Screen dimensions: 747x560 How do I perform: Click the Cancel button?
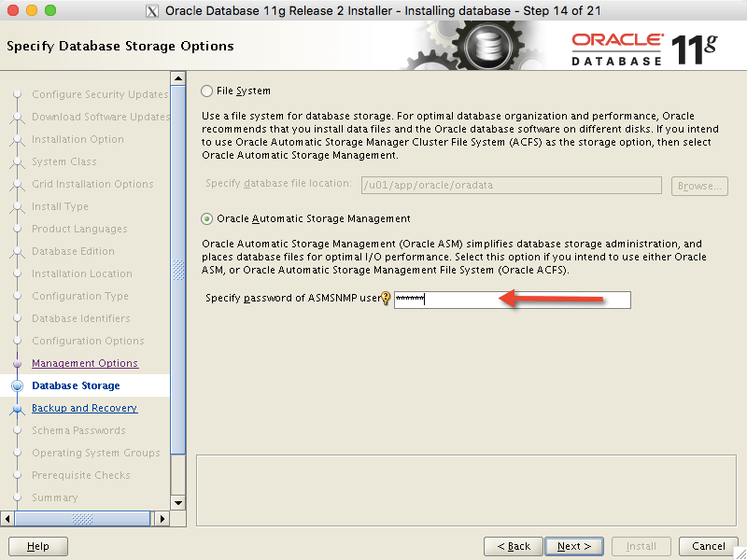pos(708,546)
